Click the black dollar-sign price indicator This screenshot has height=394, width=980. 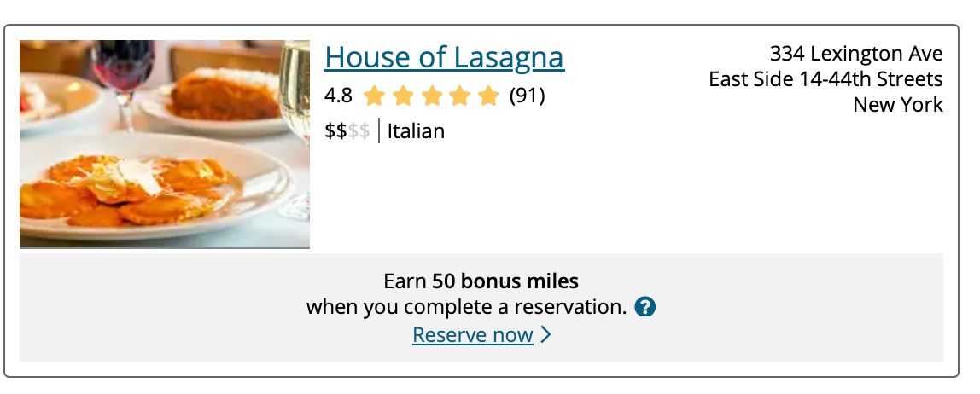coord(335,131)
